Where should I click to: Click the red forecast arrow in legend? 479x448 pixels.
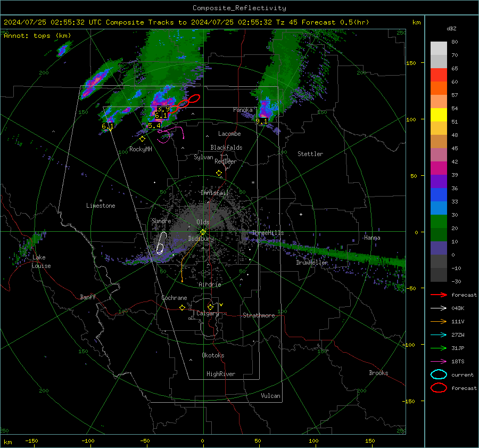(x=439, y=295)
